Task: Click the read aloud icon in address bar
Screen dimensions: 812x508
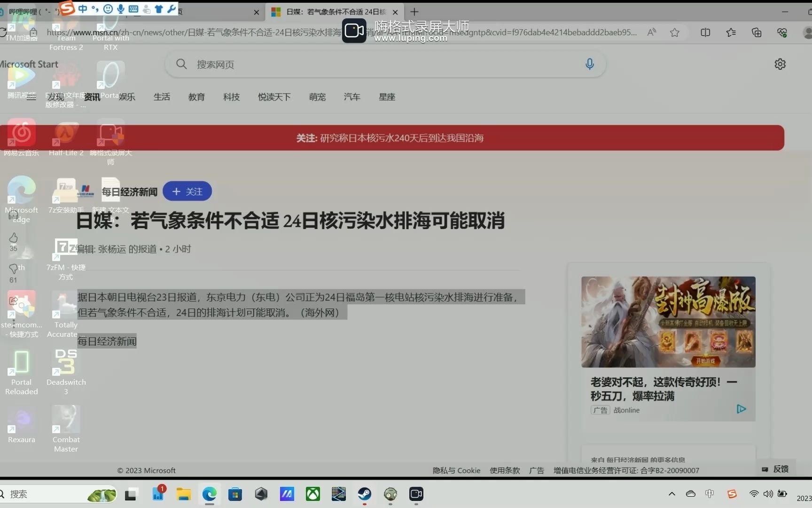Action: click(x=651, y=32)
